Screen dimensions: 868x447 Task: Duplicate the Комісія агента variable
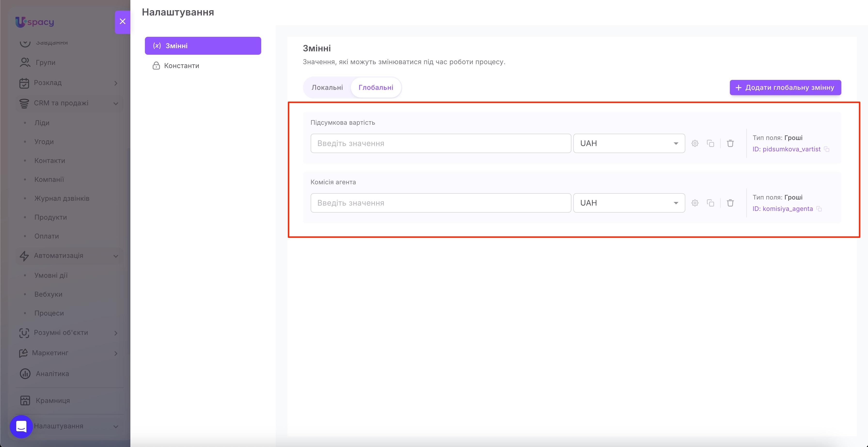pos(710,203)
